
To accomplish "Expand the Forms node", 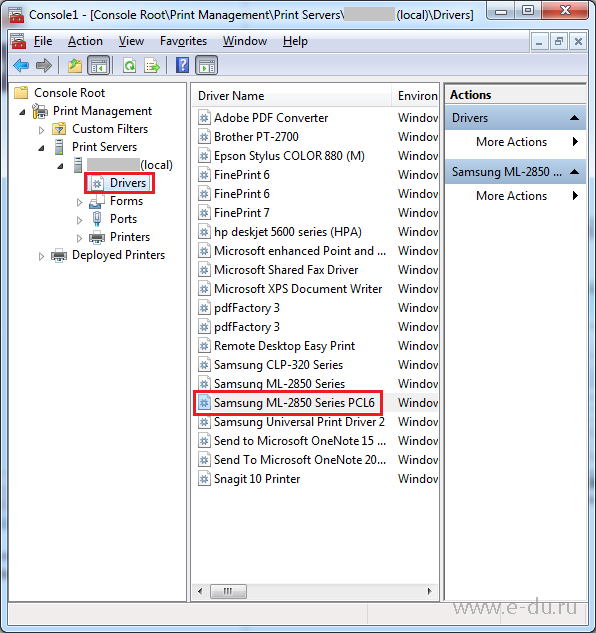I will click(x=80, y=202).
